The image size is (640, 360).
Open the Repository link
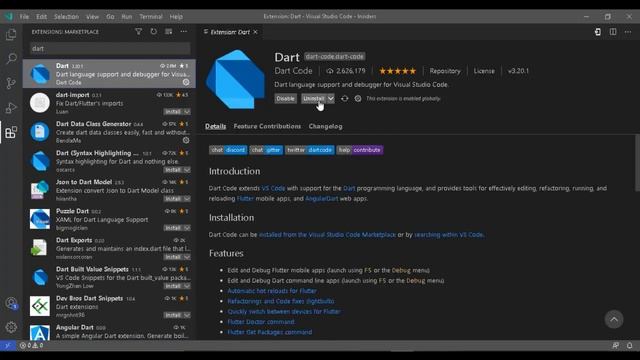[444, 71]
